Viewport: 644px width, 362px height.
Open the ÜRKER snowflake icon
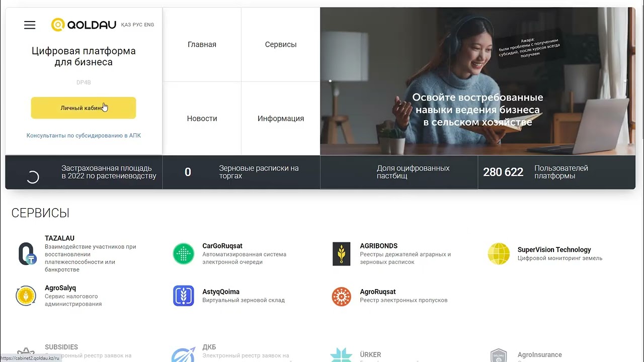point(341,354)
